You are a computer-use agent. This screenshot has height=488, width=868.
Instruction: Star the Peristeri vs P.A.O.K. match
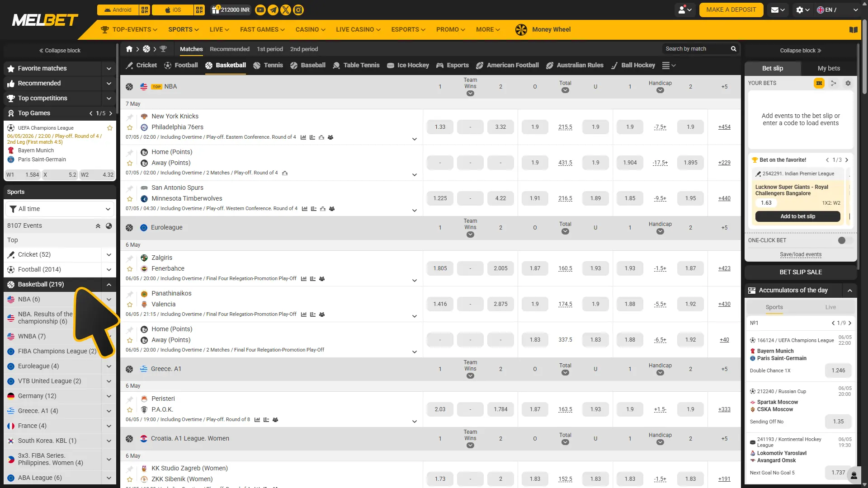tap(130, 410)
